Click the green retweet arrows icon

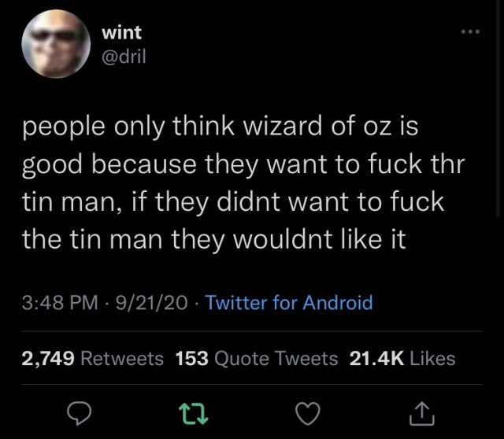pos(193,414)
